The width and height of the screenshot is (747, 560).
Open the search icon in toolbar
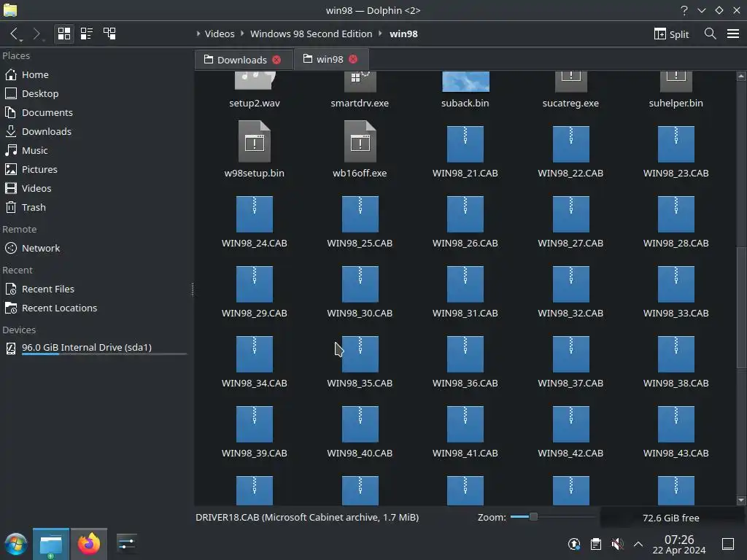710,34
